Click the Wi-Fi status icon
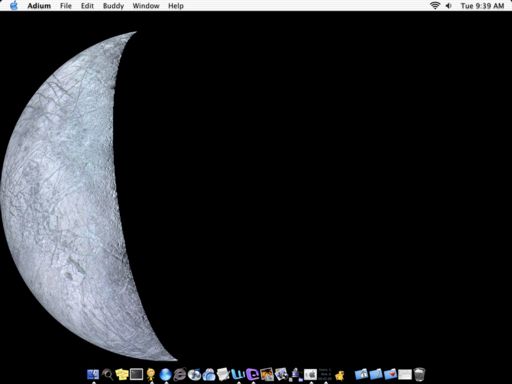Image resolution: width=512 pixels, height=384 pixels. point(435,5)
